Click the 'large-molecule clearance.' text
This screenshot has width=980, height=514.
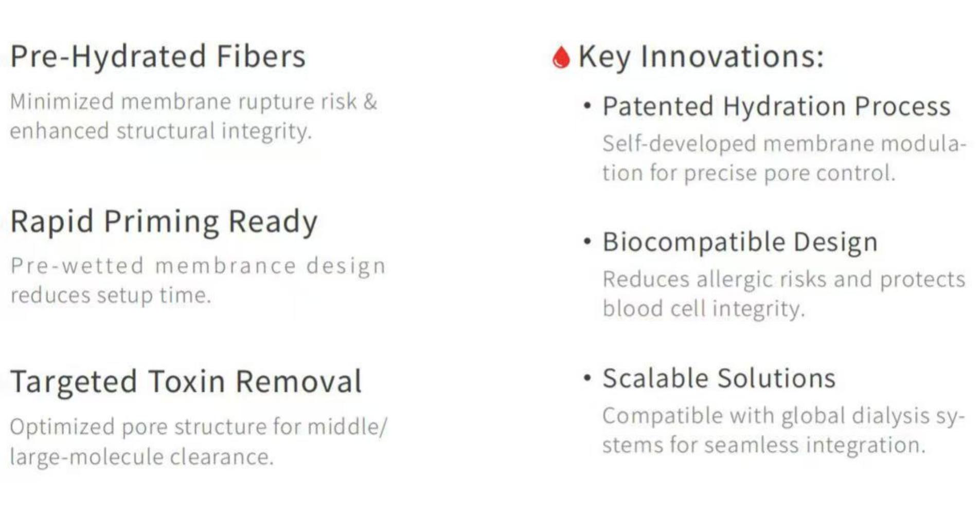141,456
